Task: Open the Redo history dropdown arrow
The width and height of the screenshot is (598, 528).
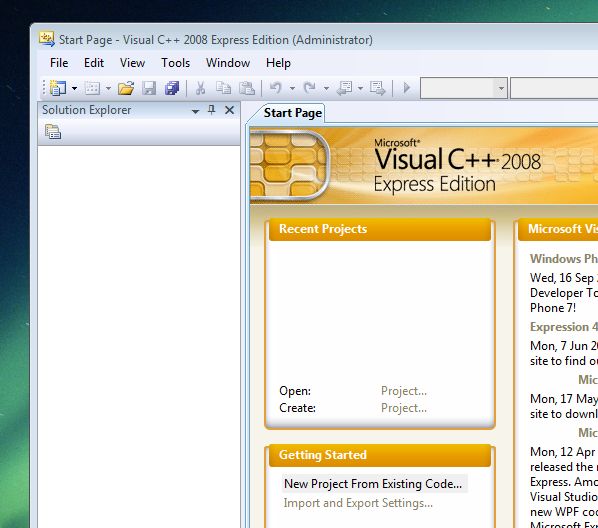Action: tap(326, 89)
